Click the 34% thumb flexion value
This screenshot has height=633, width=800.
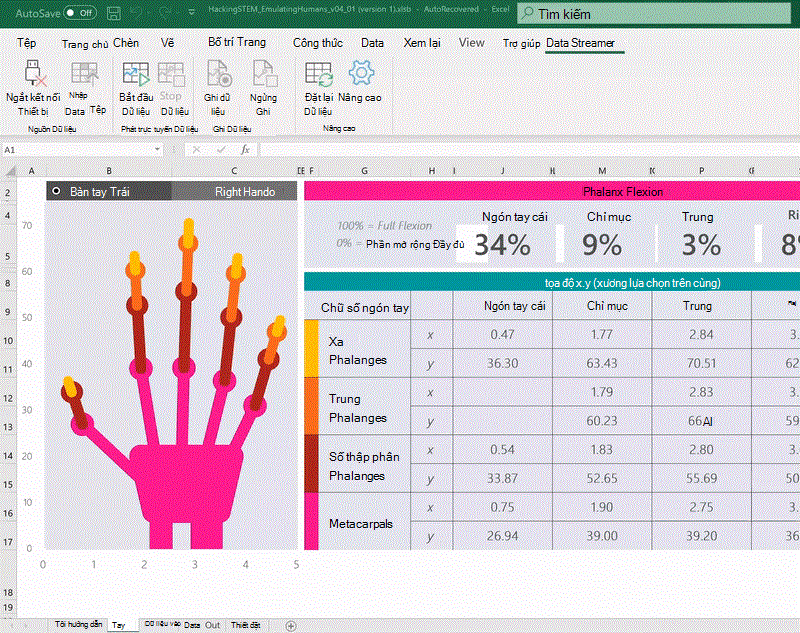(x=503, y=245)
